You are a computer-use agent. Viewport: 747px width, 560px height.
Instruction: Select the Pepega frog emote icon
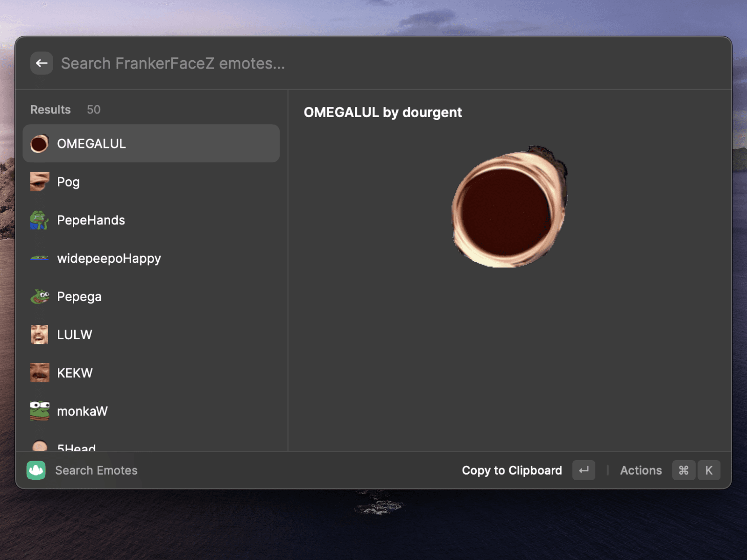[x=39, y=296]
